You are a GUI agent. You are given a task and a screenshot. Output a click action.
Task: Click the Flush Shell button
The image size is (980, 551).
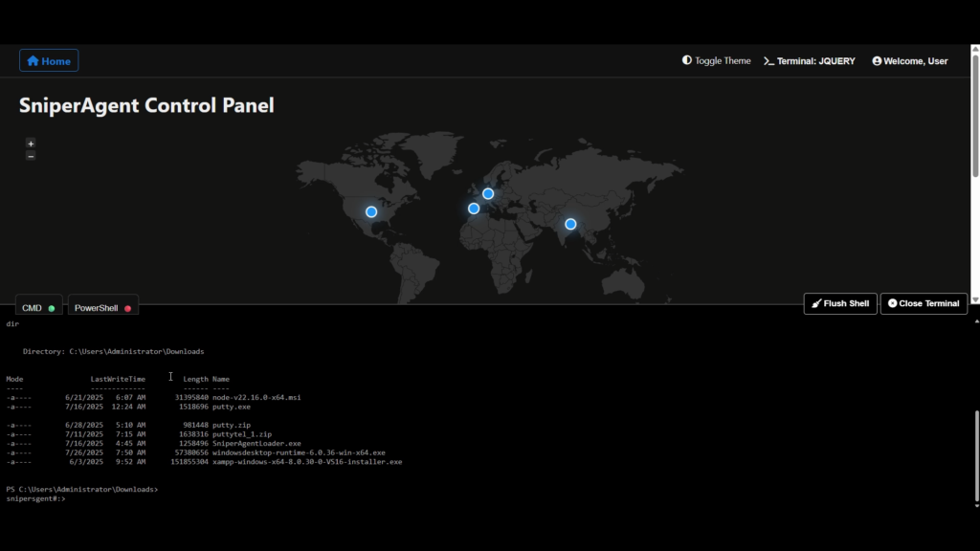[x=840, y=303]
